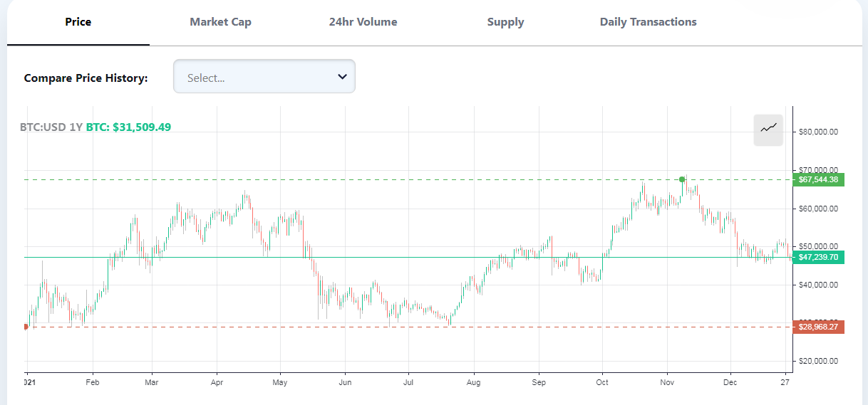868x405 pixels.
Task: Click the $47,239.70 current price label
Action: 818,257
